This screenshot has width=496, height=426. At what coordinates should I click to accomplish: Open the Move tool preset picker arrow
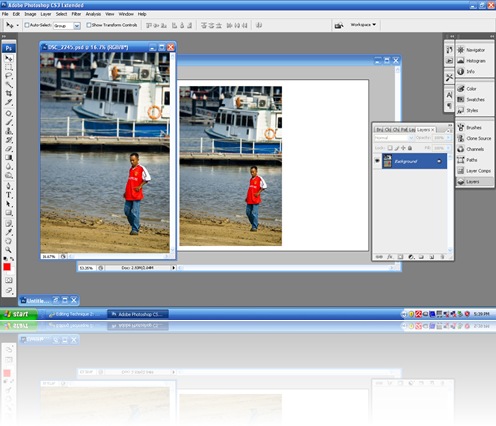(18, 25)
